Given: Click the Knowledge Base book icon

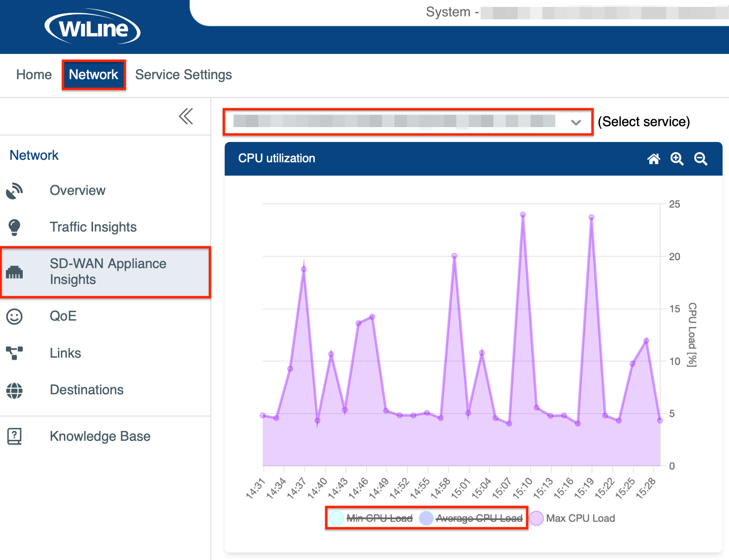Looking at the screenshot, I should (14, 436).
